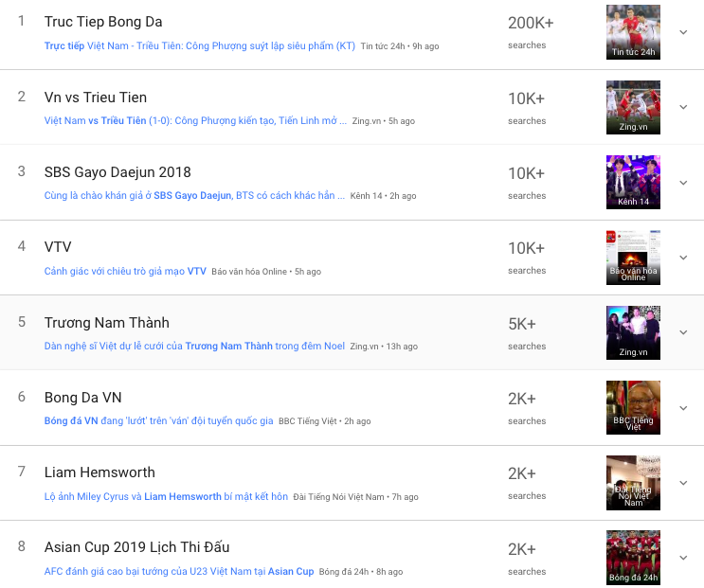The height and width of the screenshot is (588, 704).
Task: Open AFC đánh giá U23 Việt Nam article
Action: (179, 572)
